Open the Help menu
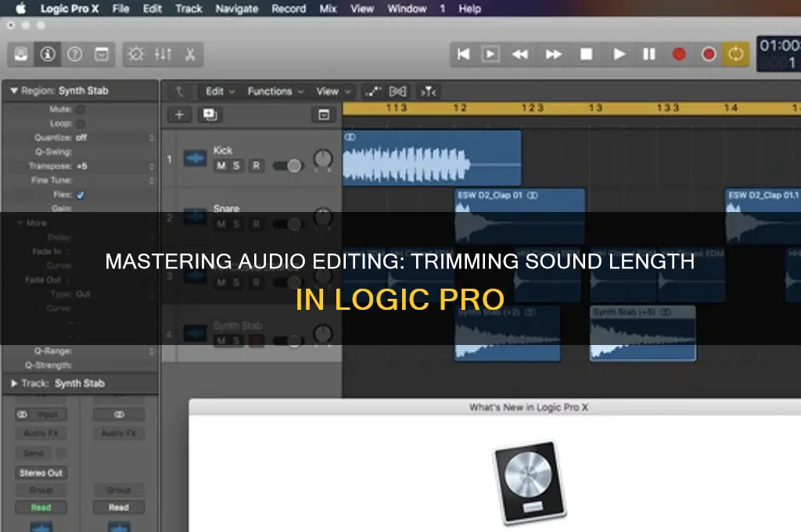 tap(469, 9)
